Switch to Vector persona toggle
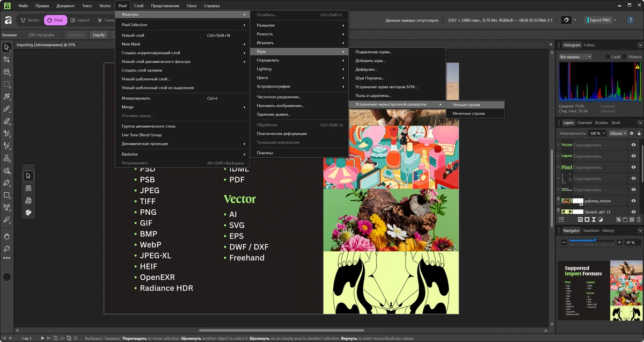 click(x=30, y=20)
